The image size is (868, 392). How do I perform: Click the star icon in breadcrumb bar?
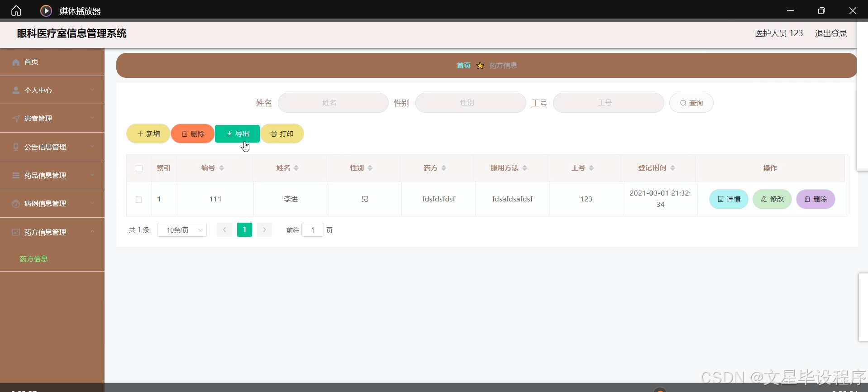480,66
